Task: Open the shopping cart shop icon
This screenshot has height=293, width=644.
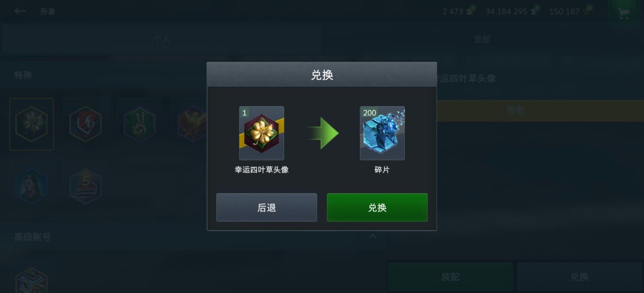Action: coord(624,13)
